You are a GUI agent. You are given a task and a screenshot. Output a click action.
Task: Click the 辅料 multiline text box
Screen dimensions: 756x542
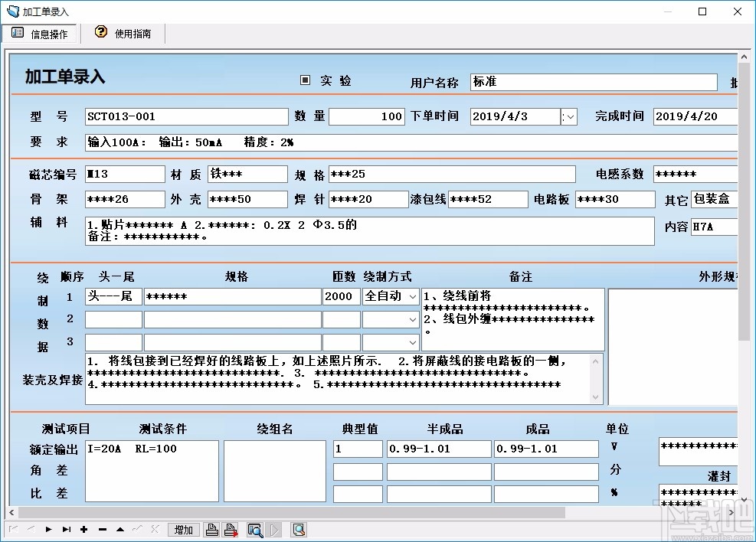pyautogui.click(x=370, y=231)
